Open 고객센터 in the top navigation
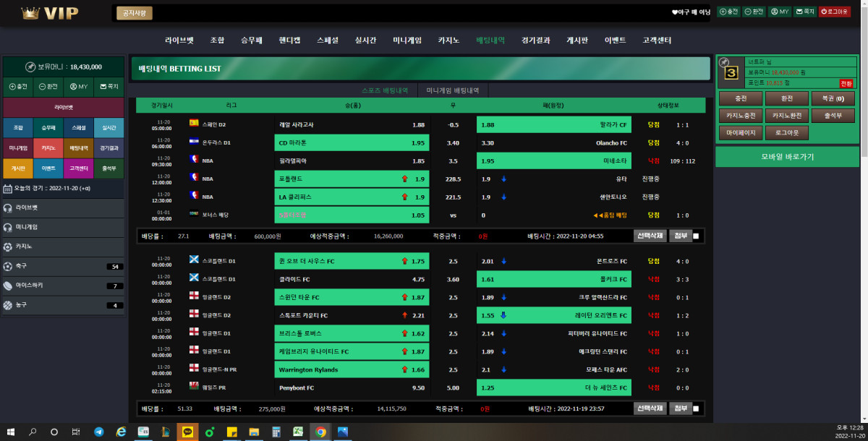This screenshot has width=868, height=441. coord(657,40)
